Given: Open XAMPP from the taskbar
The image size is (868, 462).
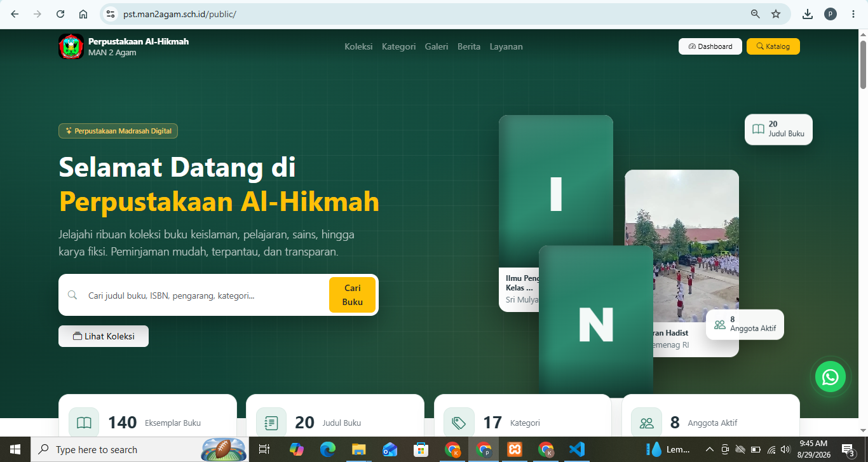Looking at the screenshot, I should tap(515, 449).
